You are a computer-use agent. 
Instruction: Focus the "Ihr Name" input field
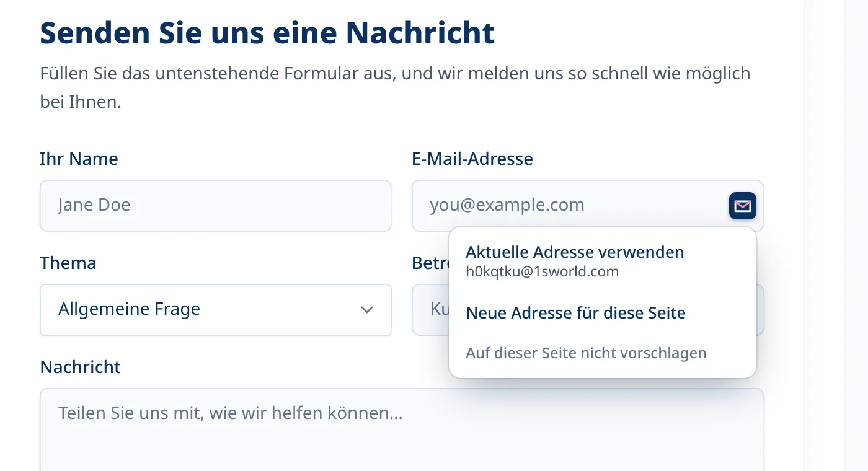[x=216, y=206]
